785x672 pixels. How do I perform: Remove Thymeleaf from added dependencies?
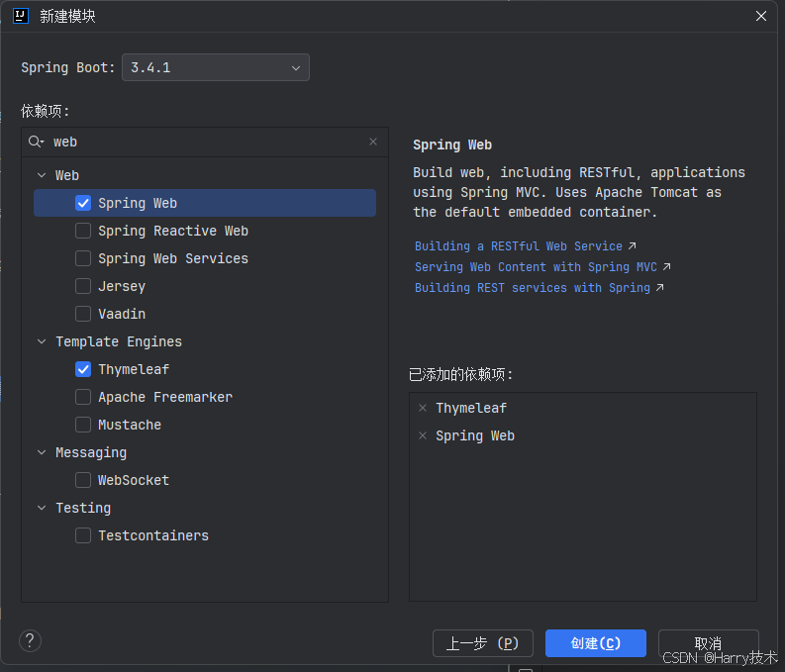[x=423, y=408]
